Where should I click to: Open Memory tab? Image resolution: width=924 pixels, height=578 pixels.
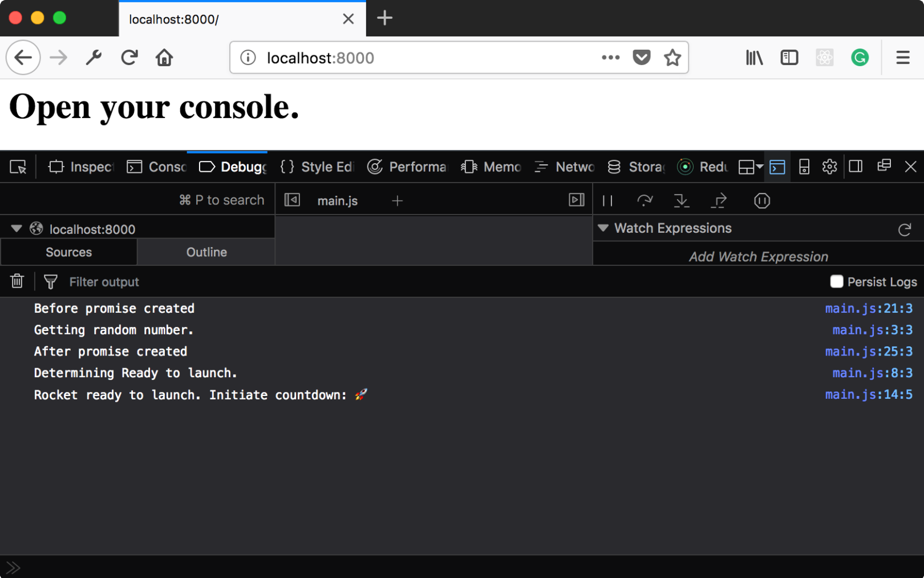pyautogui.click(x=491, y=167)
